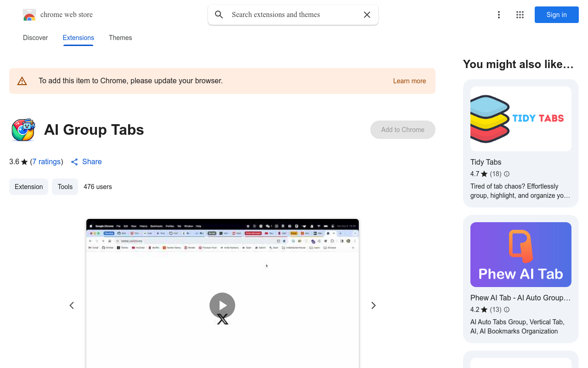Screen dimensions: 588x368
Task: Click the chrome web store logo
Action: point(29,15)
